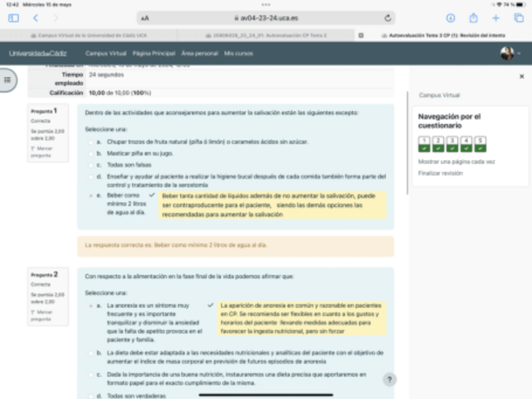Click the av04-23-24.uca.es address bar
Screen dimensions: 532x399
[266, 18]
